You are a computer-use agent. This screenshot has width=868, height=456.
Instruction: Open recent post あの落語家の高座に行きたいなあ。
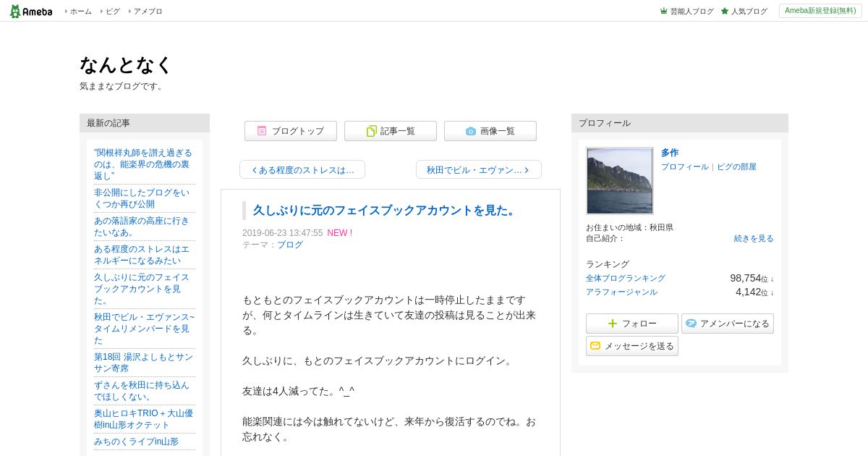[x=141, y=227]
